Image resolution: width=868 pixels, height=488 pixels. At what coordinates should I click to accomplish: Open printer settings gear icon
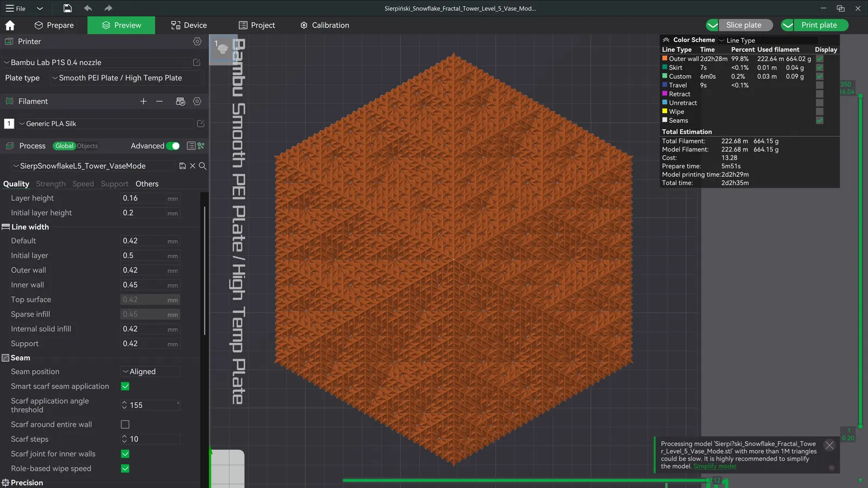pyautogui.click(x=197, y=42)
